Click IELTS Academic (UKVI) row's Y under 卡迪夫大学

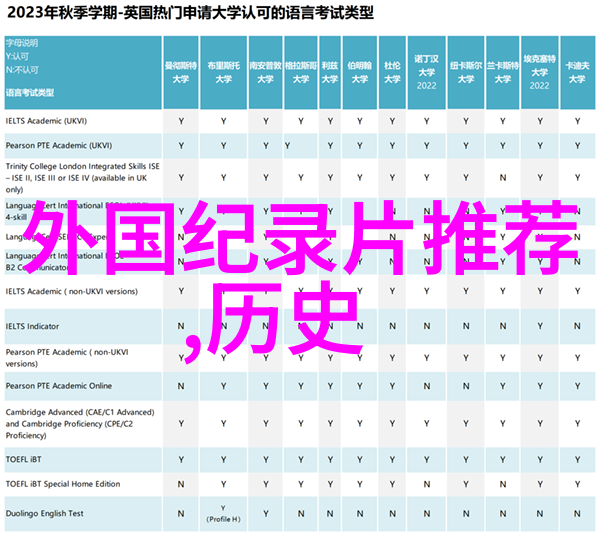click(x=577, y=121)
